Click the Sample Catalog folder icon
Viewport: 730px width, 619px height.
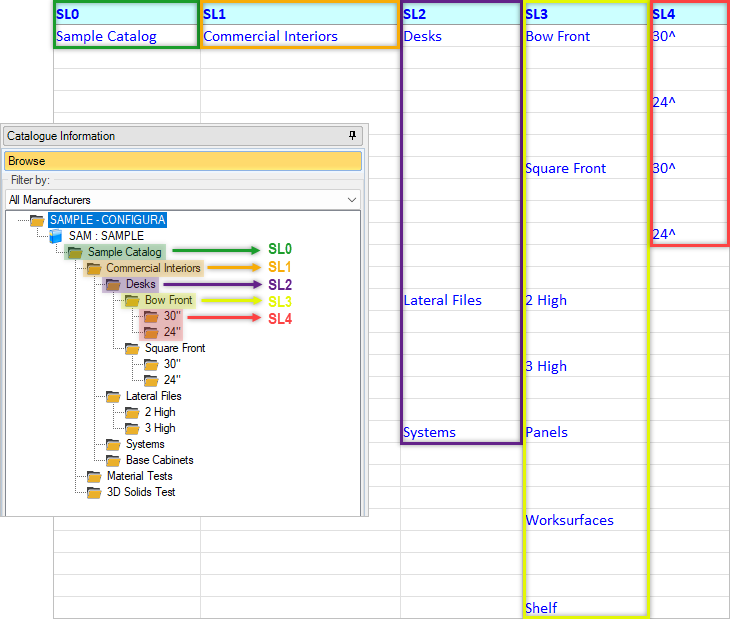[75, 252]
